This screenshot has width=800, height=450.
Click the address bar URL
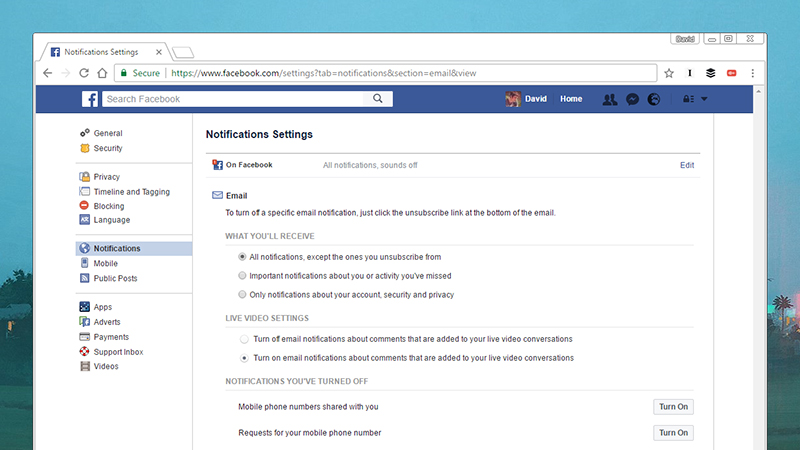[323, 73]
